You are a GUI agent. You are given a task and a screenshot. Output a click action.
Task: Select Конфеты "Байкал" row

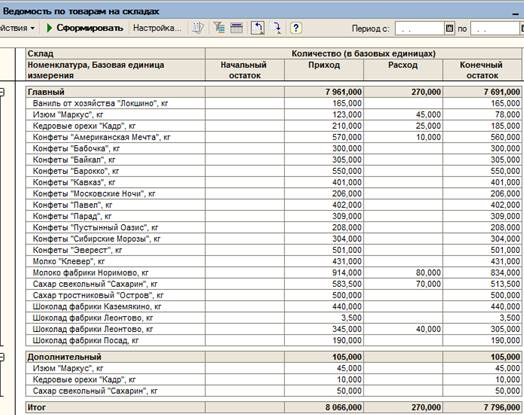tap(273, 160)
